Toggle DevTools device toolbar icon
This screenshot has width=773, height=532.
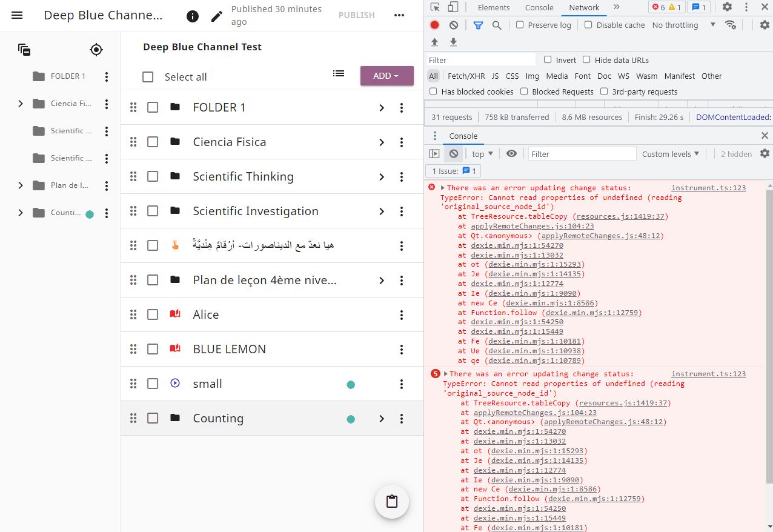(x=453, y=7)
